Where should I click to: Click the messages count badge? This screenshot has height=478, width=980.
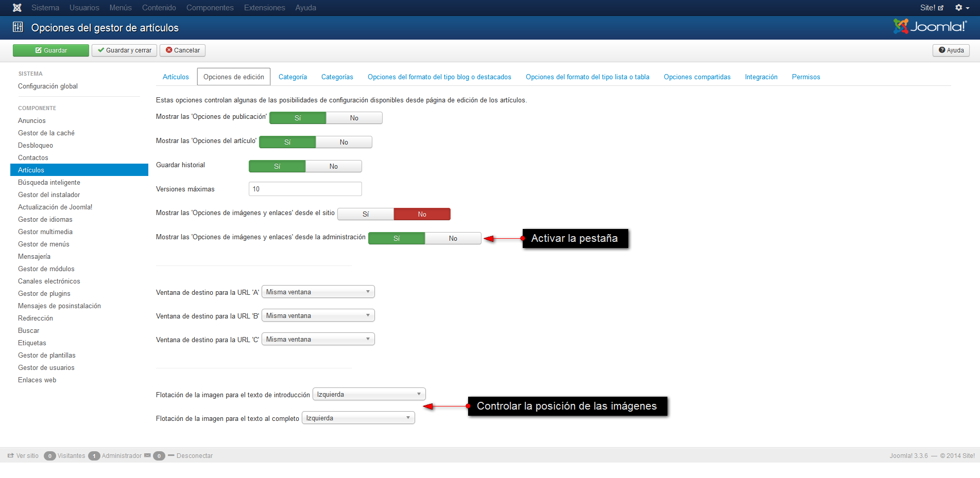159,456
